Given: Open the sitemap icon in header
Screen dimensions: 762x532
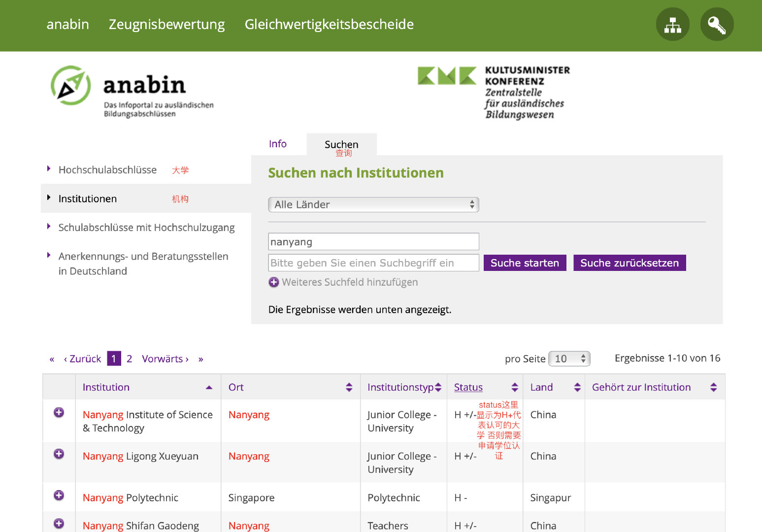Looking at the screenshot, I should click(672, 24).
